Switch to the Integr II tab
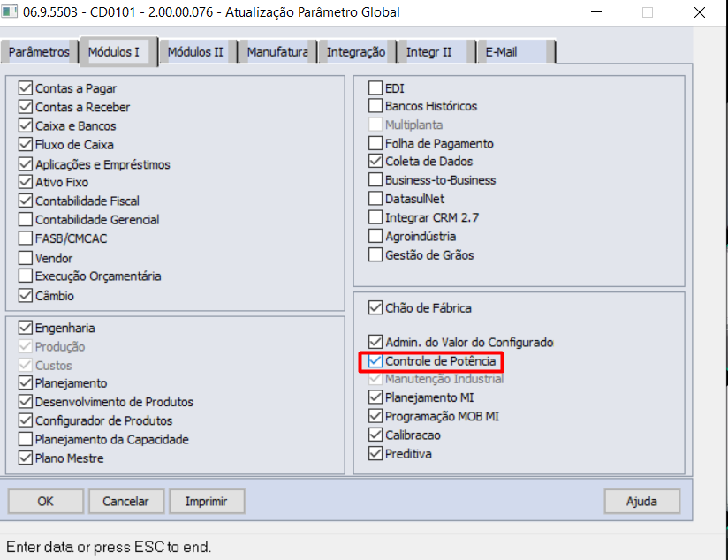The width and height of the screenshot is (728, 560). click(436, 51)
